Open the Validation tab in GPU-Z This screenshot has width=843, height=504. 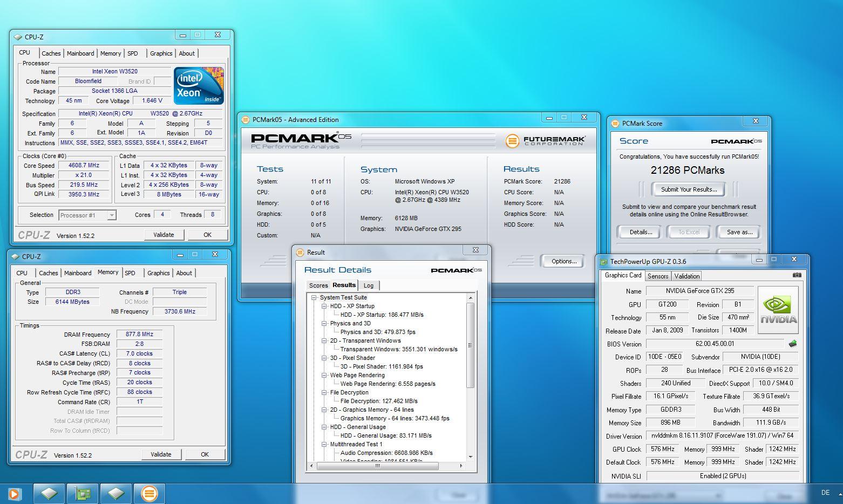687,276
